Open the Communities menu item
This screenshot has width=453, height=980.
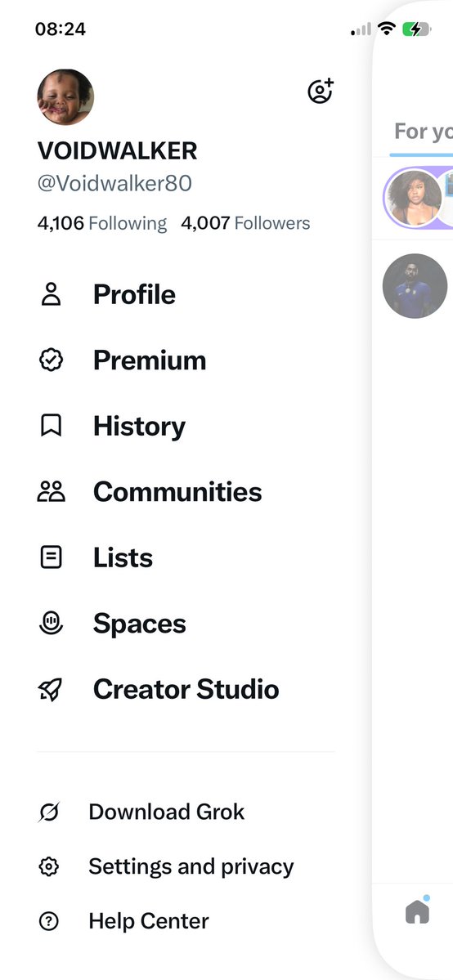[x=177, y=492]
